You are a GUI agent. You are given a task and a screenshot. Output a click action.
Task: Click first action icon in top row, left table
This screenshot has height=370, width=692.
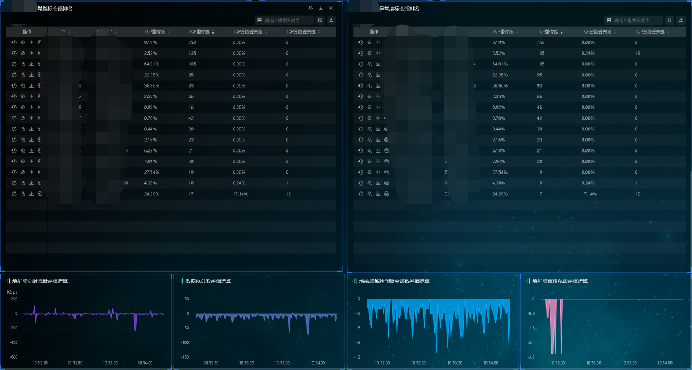pyautogui.click(x=14, y=42)
